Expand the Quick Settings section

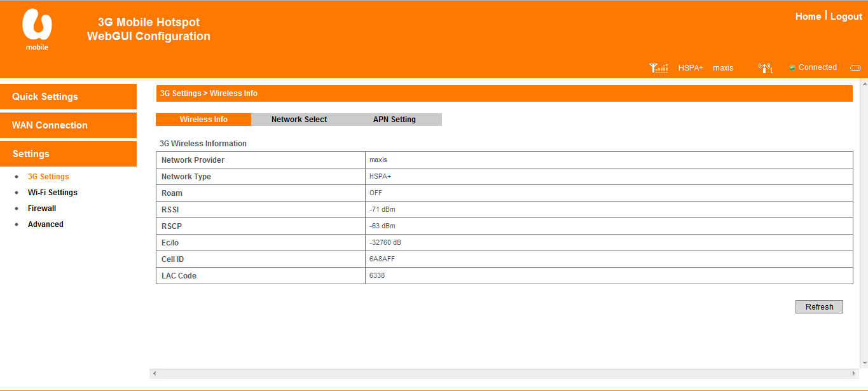point(69,97)
